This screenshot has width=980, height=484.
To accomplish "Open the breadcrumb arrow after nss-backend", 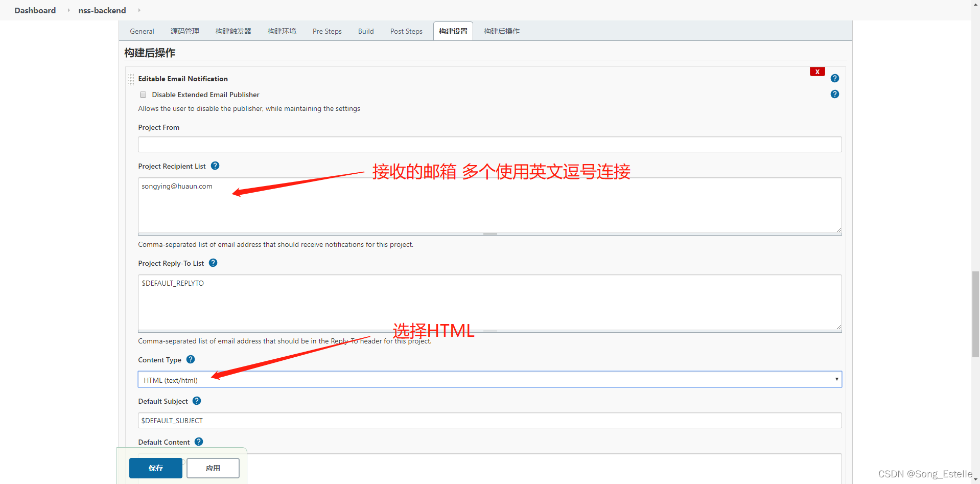I will click(139, 10).
